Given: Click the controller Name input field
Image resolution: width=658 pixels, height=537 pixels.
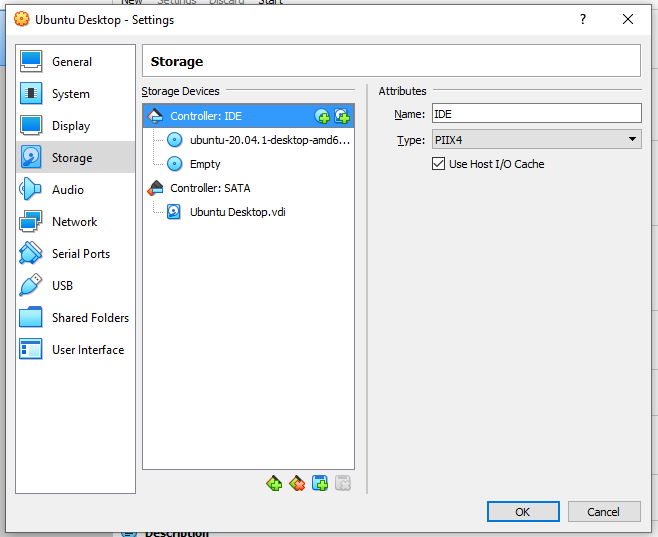Looking at the screenshot, I should pyautogui.click(x=537, y=114).
